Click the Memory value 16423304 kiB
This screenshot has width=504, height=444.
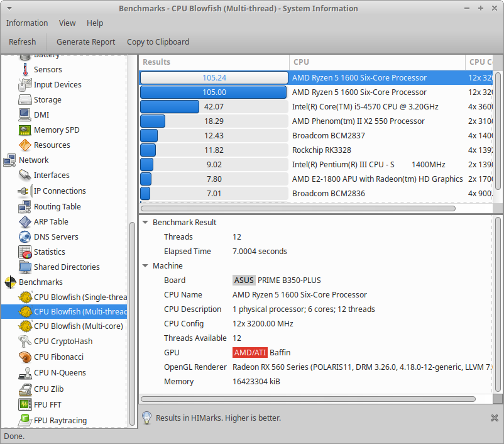pyautogui.click(x=256, y=382)
